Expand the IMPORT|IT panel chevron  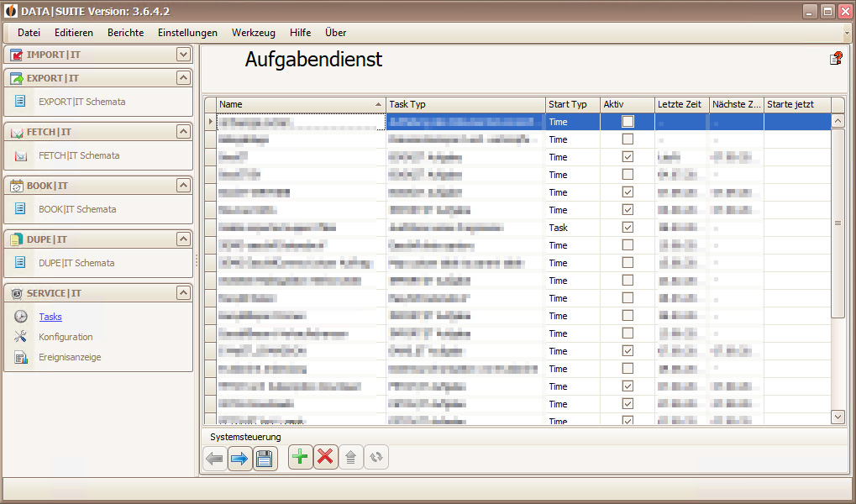(x=183, y=54)
